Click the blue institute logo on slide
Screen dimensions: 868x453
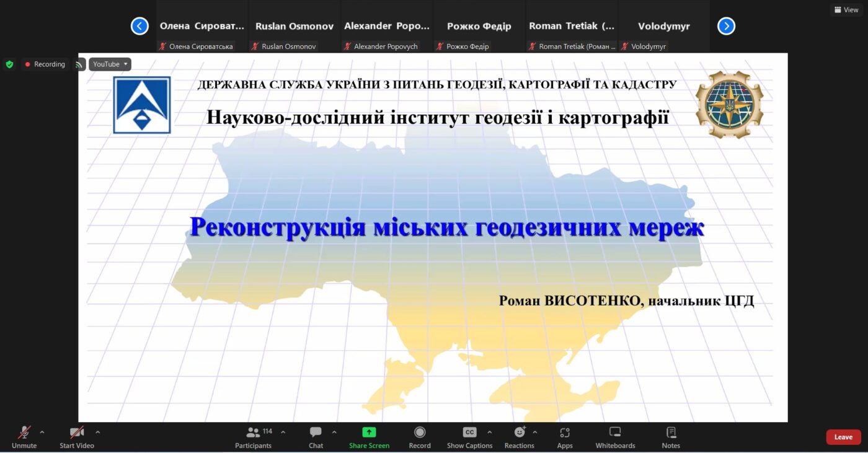(142, 105)
